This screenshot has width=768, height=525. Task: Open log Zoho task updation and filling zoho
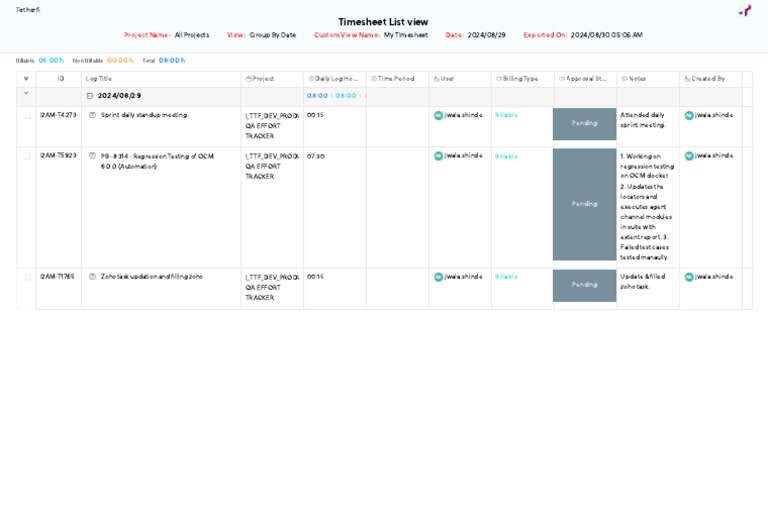point(152,277)
